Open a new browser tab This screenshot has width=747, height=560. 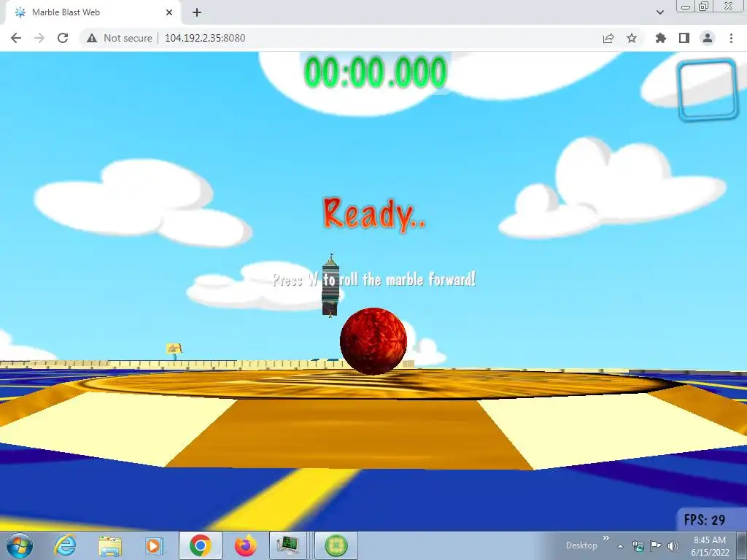point(197,12)
